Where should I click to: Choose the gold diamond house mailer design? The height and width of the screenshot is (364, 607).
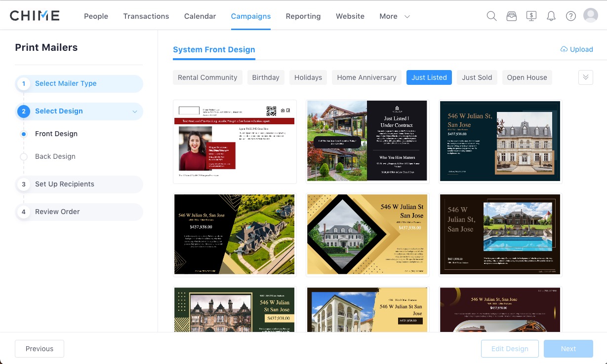coord(367,234)
